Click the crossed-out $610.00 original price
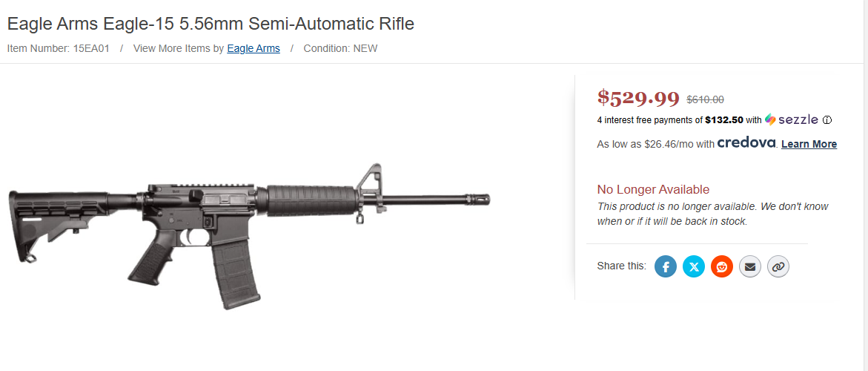868x371 pixels. 706,99
